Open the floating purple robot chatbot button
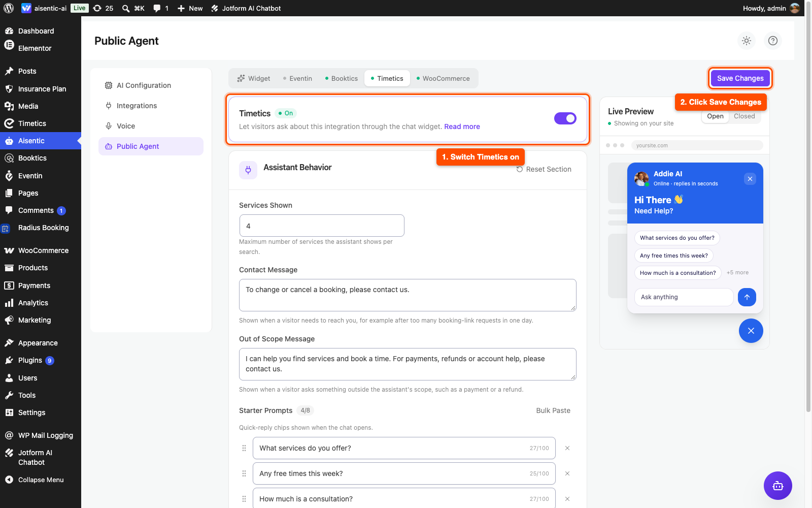 [778, 486]
